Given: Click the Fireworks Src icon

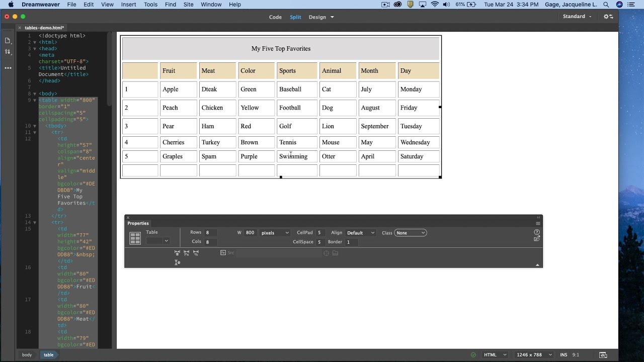Looking at the screenshot, I should (223, 253).
